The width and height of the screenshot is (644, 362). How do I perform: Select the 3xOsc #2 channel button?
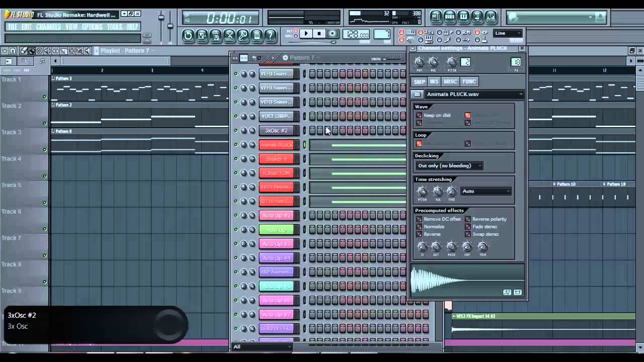click(276, 130)
